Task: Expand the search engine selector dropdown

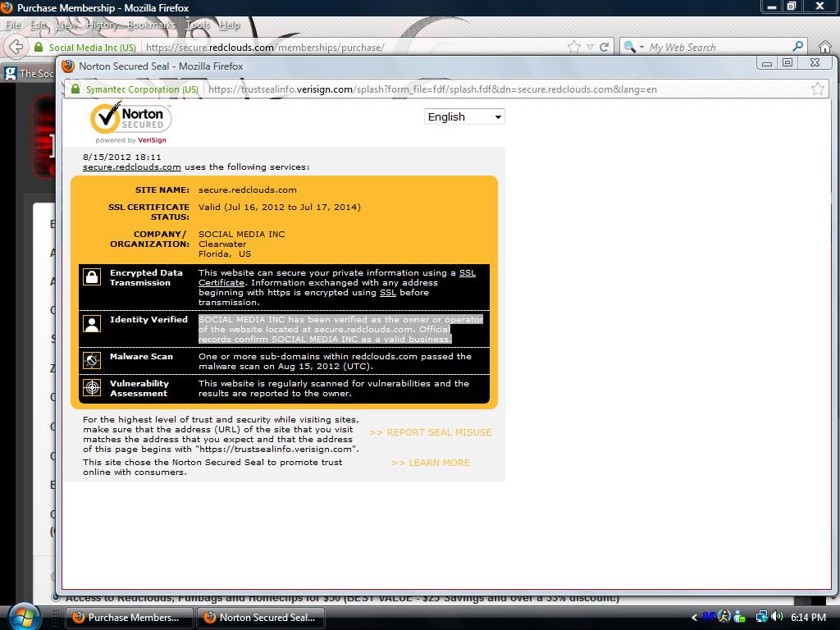Action: (x=633, y=48)
